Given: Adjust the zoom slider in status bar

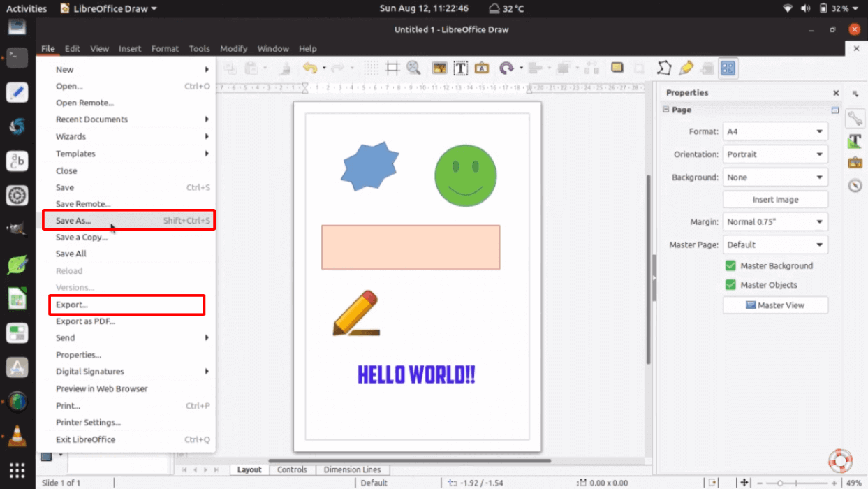Looking at the screenshot, I should [780, 483].
